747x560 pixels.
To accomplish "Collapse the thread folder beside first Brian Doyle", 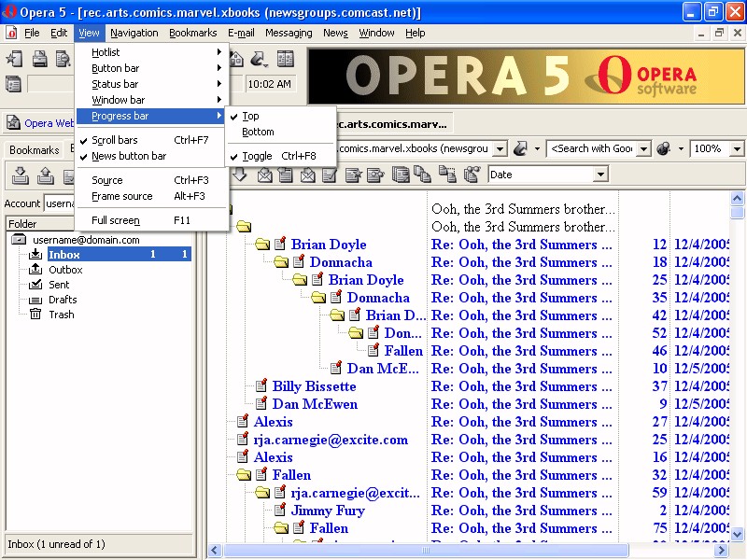I will coord(262,245).
